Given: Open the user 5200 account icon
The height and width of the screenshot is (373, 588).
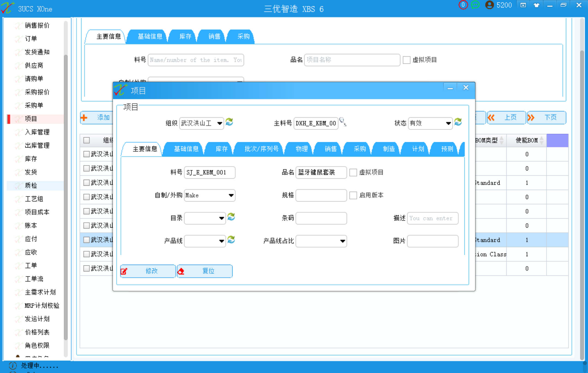Looking at the screenshot, I should 489,5.
